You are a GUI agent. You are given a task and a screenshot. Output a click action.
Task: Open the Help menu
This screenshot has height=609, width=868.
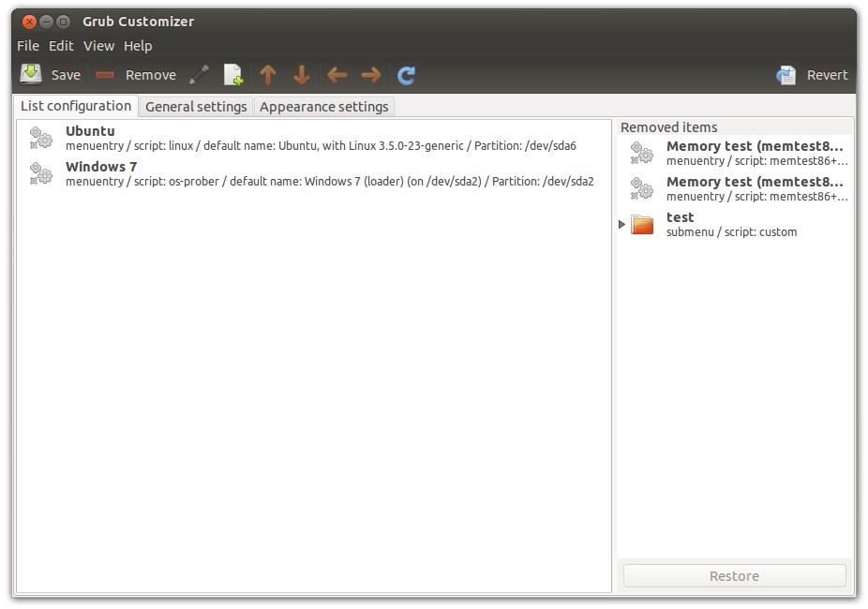click(138, 46)
